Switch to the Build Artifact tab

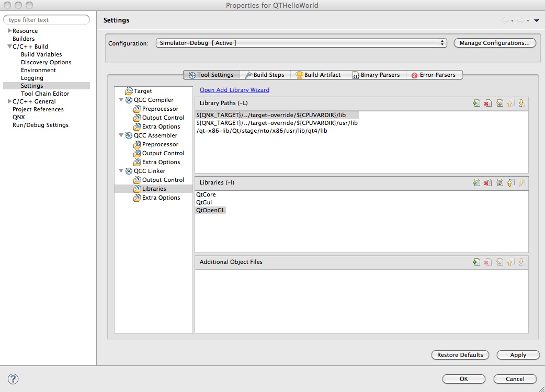tap(319, 75)
